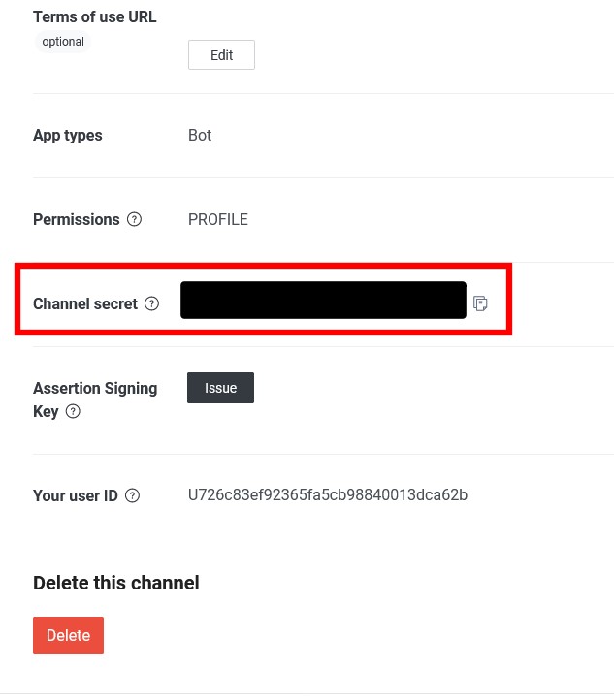The width and height of the screenshot is (614, 700).
Task: Click the Channel secret label
Action: coord(85,303)
